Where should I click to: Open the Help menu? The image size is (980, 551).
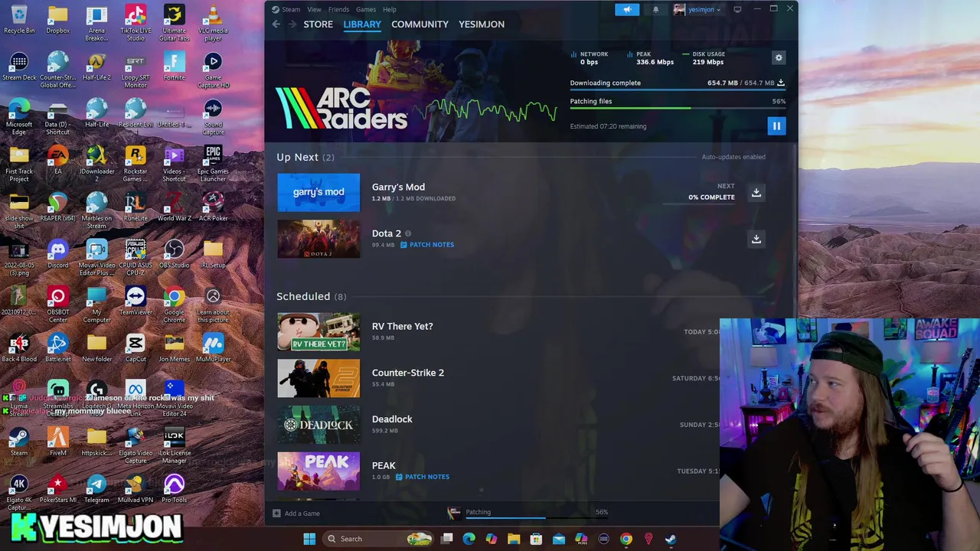pyautogui.click(x=390, y=9)
